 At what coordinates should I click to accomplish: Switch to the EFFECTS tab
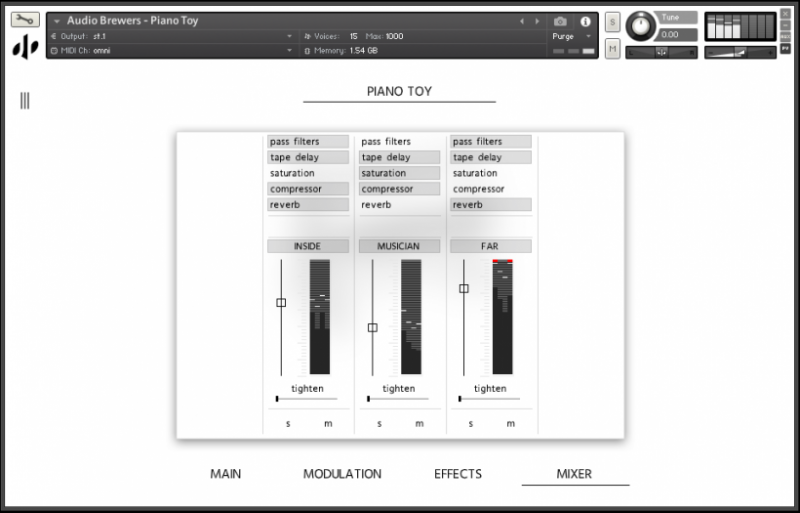458,474
